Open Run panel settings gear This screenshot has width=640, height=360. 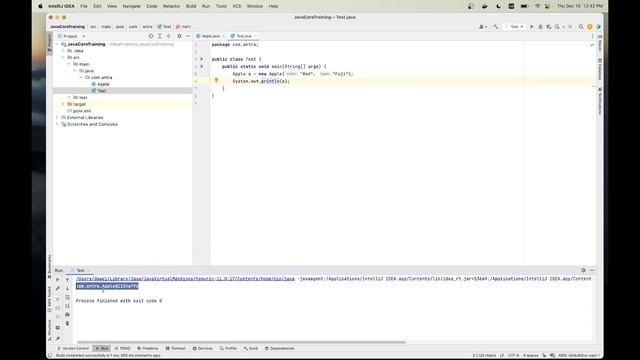tap(583, 270)
